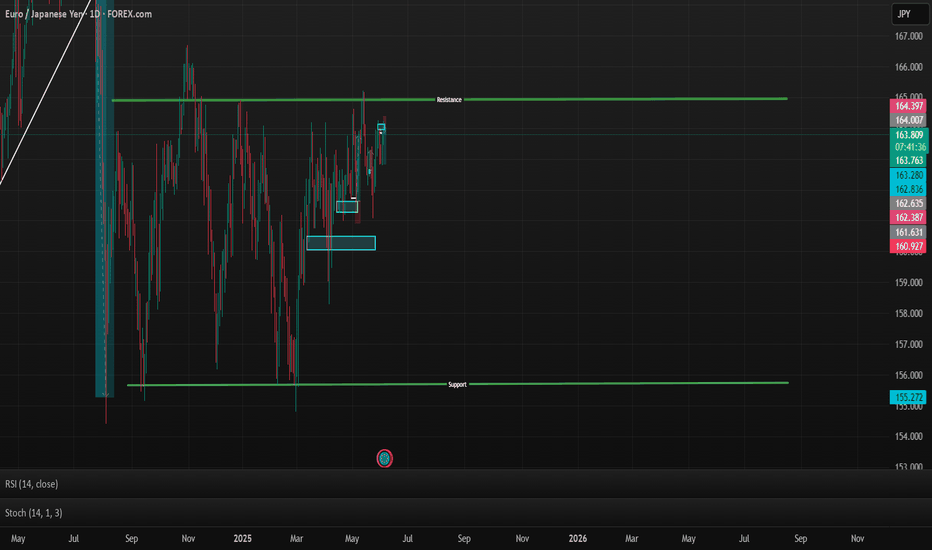Image resolution: width=932 pixels, height=550 pixels.
Task: Select the 1D interval in the chart title
Action: (95, 14)
